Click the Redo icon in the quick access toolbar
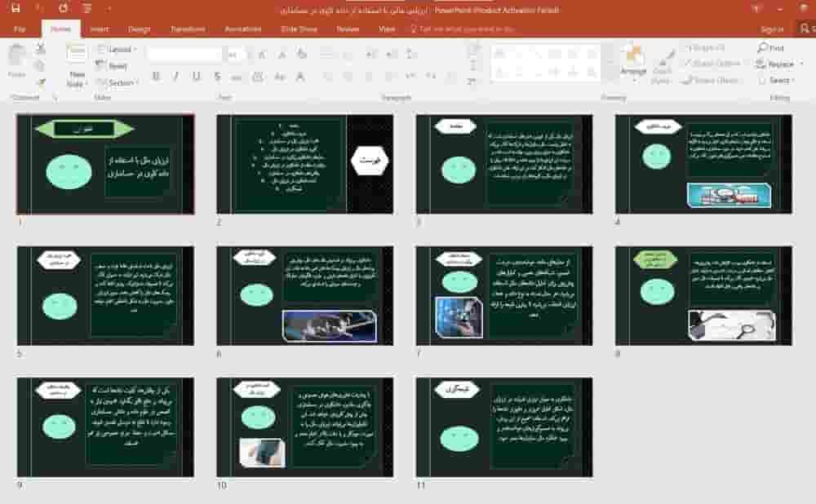 click(x=63, y=8)
